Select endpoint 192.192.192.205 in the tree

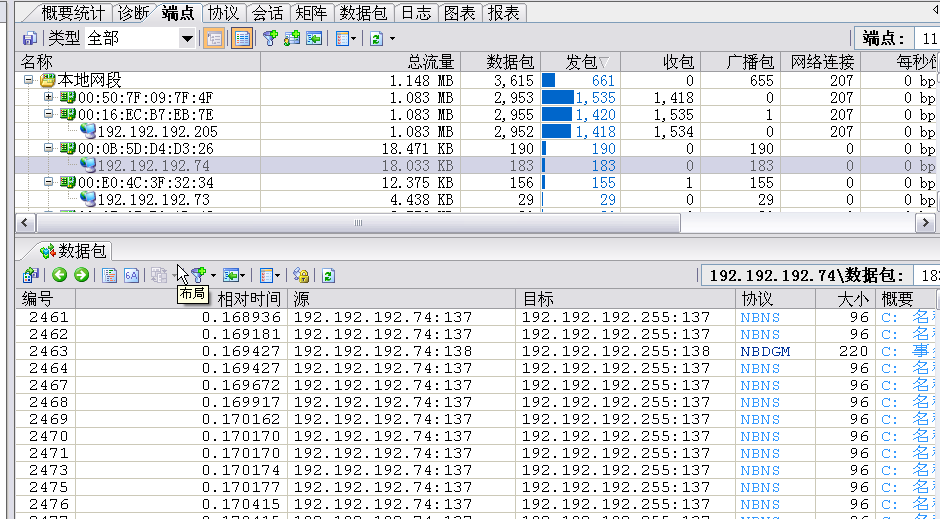(157, 131)
